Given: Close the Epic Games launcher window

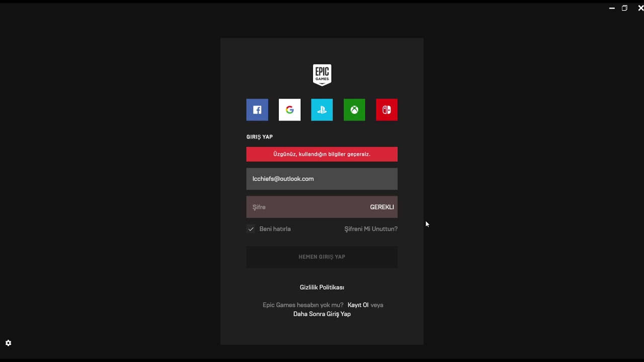Looking at the screenshot, I should 640,8.
